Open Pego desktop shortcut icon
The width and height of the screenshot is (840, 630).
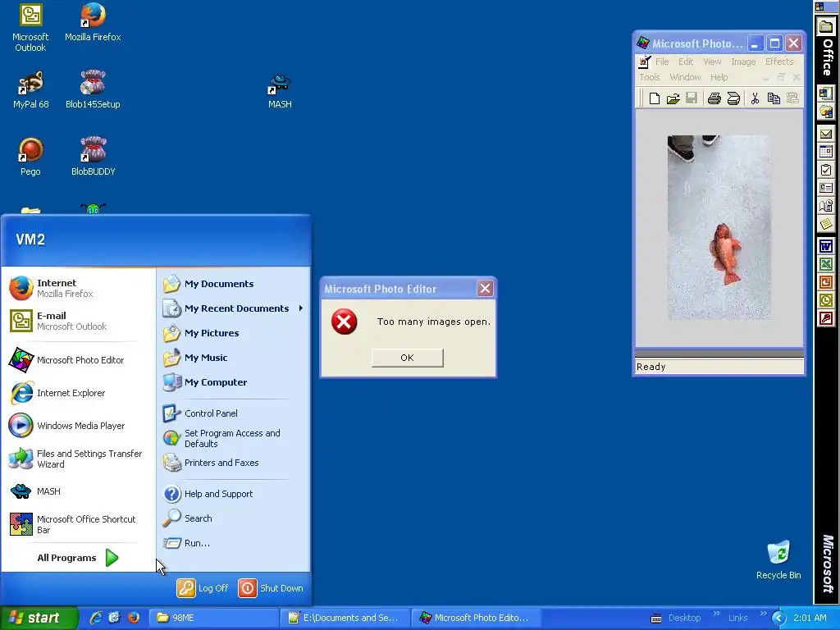(30, 157)
